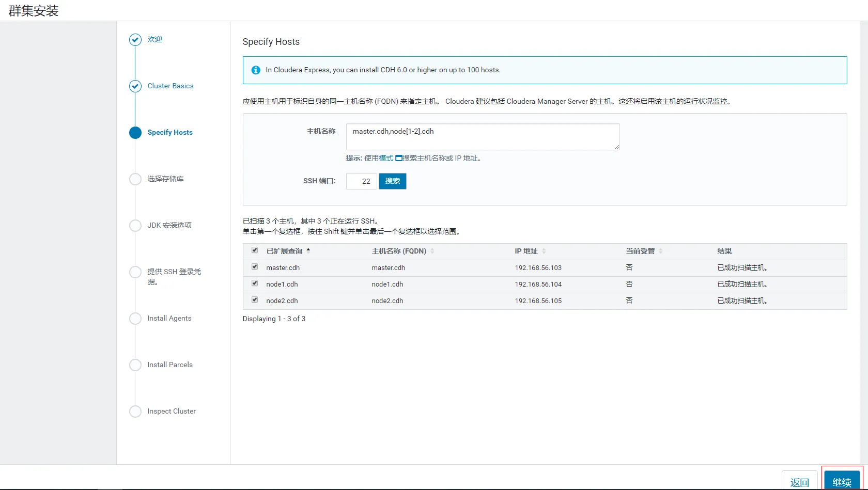Click the Install Parcels step circle
This screenshot has width=868, height=490.
pyautogui.click(x=135, y=365)
